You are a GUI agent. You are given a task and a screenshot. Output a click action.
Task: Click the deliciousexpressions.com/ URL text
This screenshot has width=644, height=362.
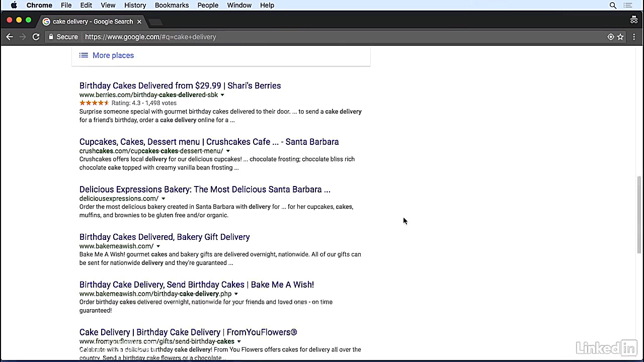(119, 199)
